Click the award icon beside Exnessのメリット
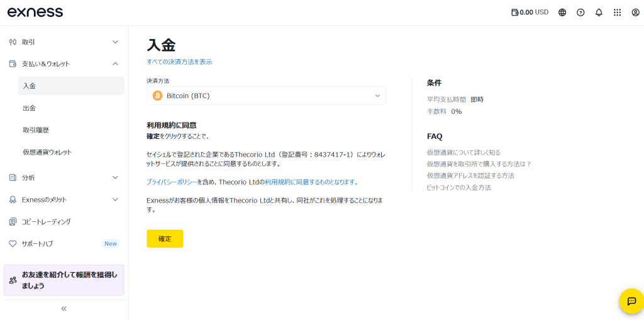 tap(13, 200)
